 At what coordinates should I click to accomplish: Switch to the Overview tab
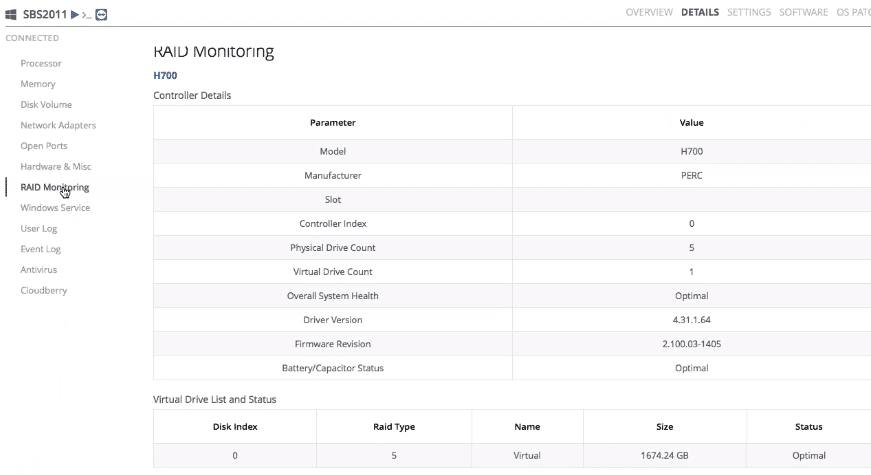(x=650, y=13)
